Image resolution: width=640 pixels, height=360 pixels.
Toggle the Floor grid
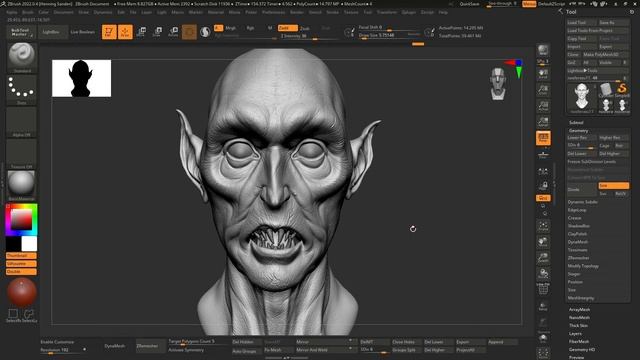point(543,155)
